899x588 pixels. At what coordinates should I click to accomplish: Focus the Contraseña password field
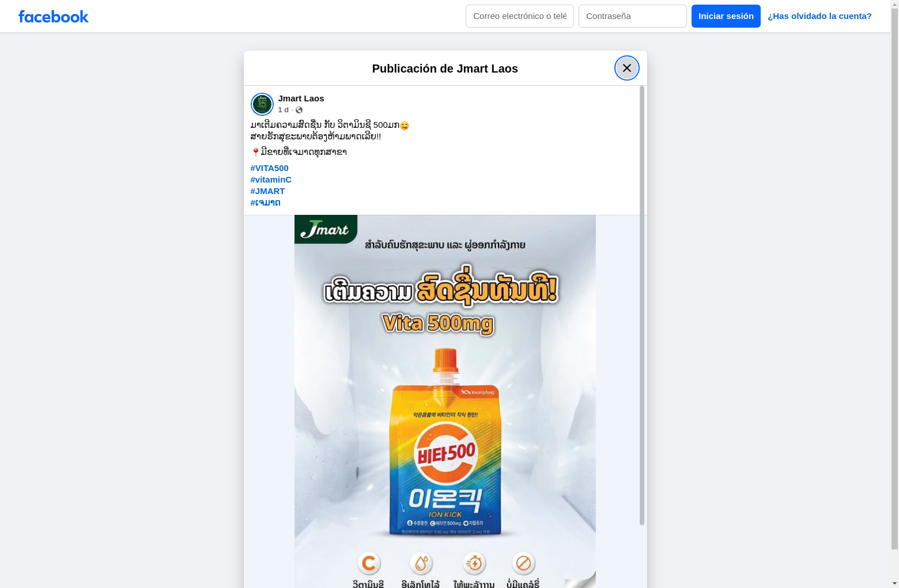633,16
